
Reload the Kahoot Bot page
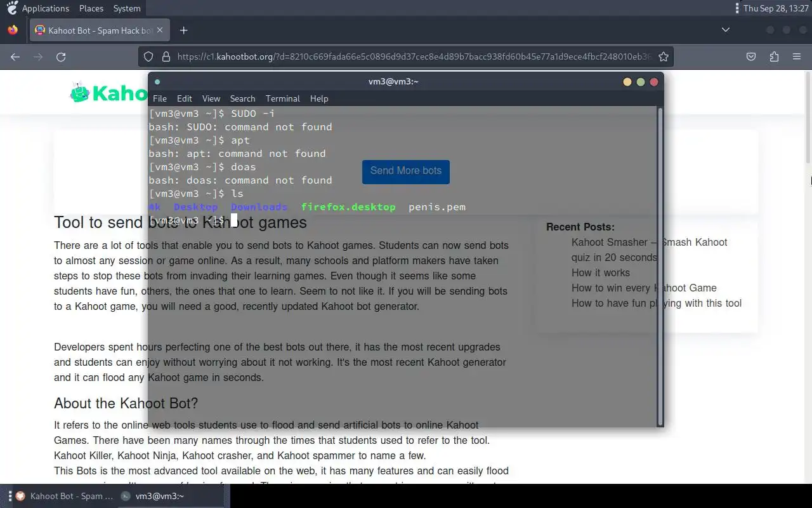point(61,57)
